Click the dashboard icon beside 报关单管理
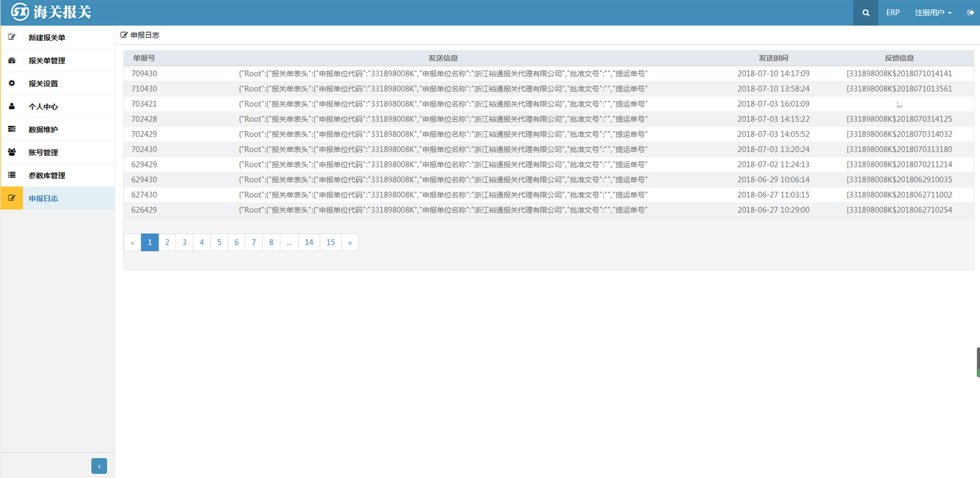Viewport: 980px width, 478px height. coord(11,60)
